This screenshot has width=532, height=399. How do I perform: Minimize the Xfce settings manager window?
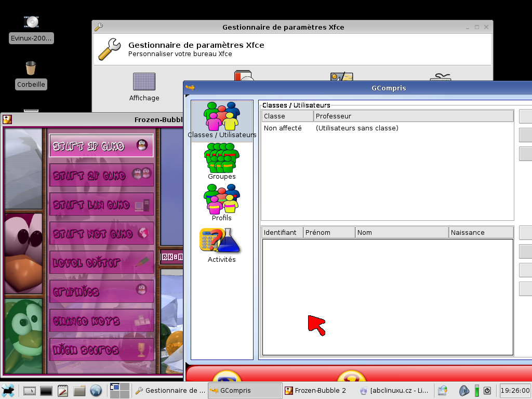click(x=468, y=27)
